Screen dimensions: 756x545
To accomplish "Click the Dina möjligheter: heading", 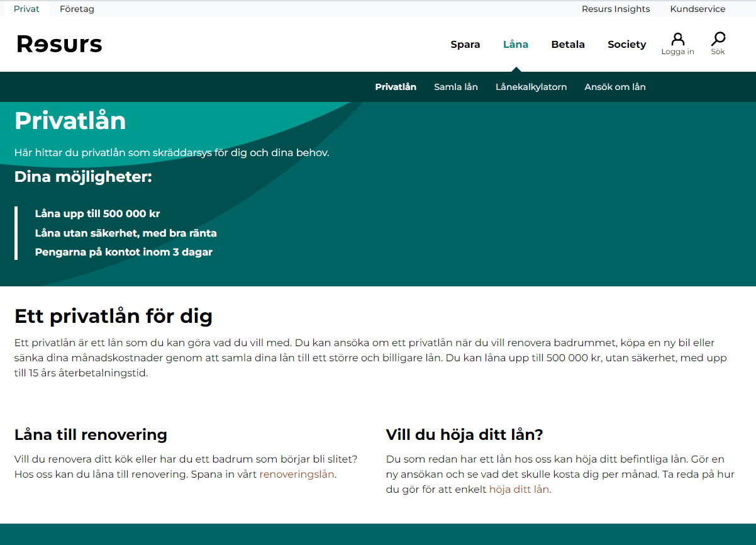I will tap(83, 177).
